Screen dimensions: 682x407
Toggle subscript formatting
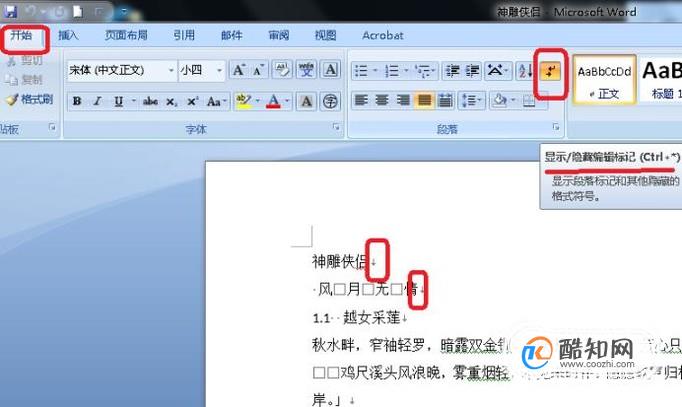pos(171,102)
